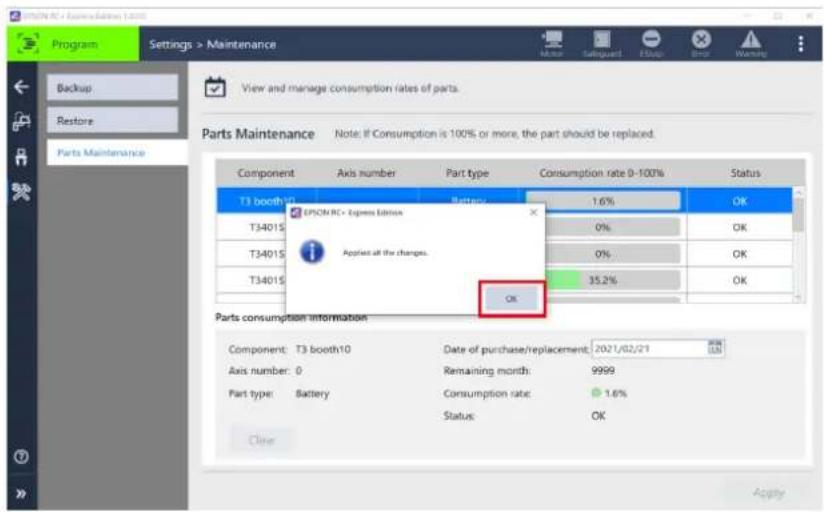
Task: Click OK status in 35.2% row
Action: coord(739,280)
